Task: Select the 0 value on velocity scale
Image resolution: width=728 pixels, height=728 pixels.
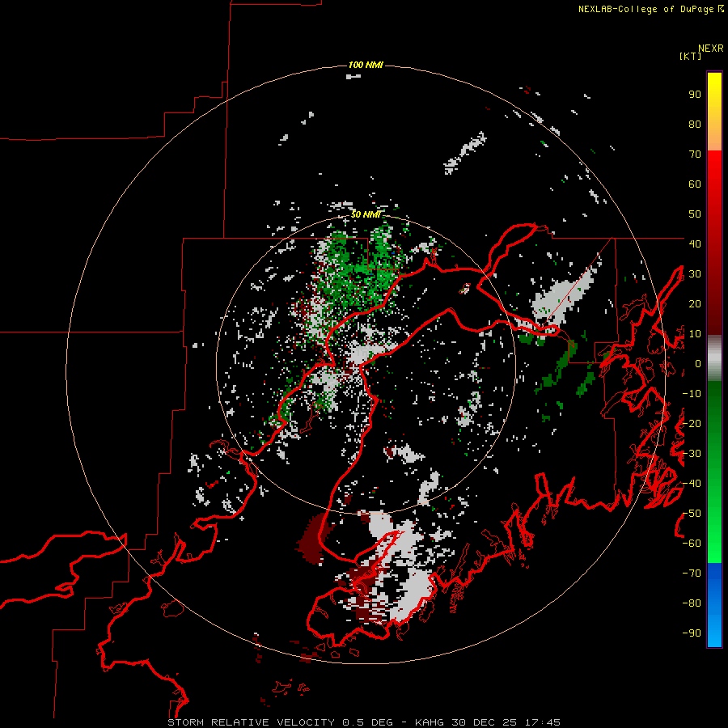Action: pyautogui.click(x=698, y=364)
